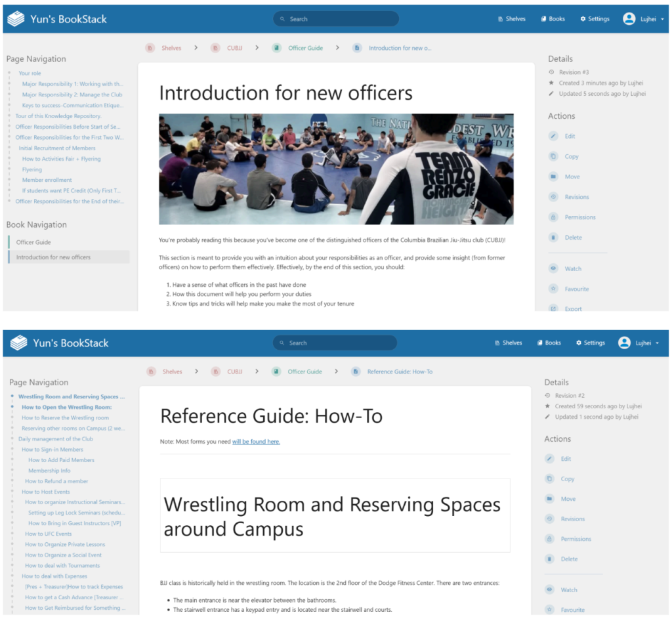Click the Copy icon for the Reference Guide page
The height and width of the screenshot is (619, 672).
pos(549,479)
